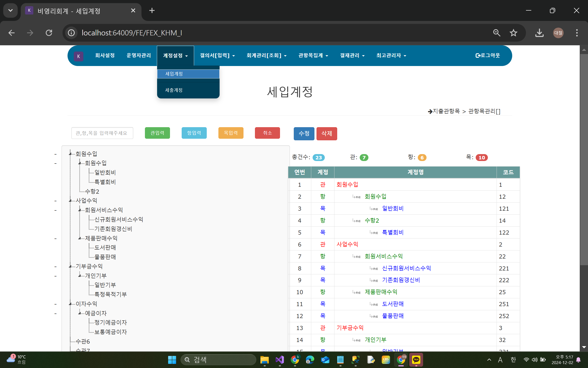Viewport: 588px width, 368px height.
Task: Open the Windows Start menu
Action: 172,360
